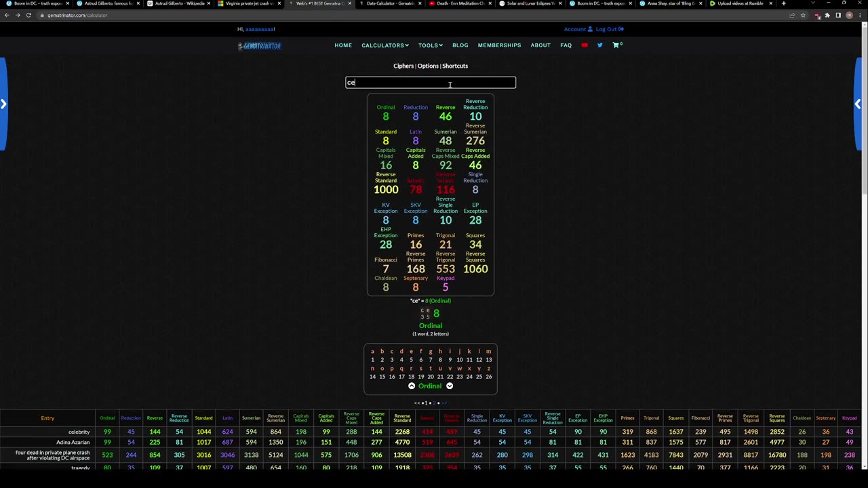Click the Entry column header
This screenshot has height=488, width=868.
(47, 418)
